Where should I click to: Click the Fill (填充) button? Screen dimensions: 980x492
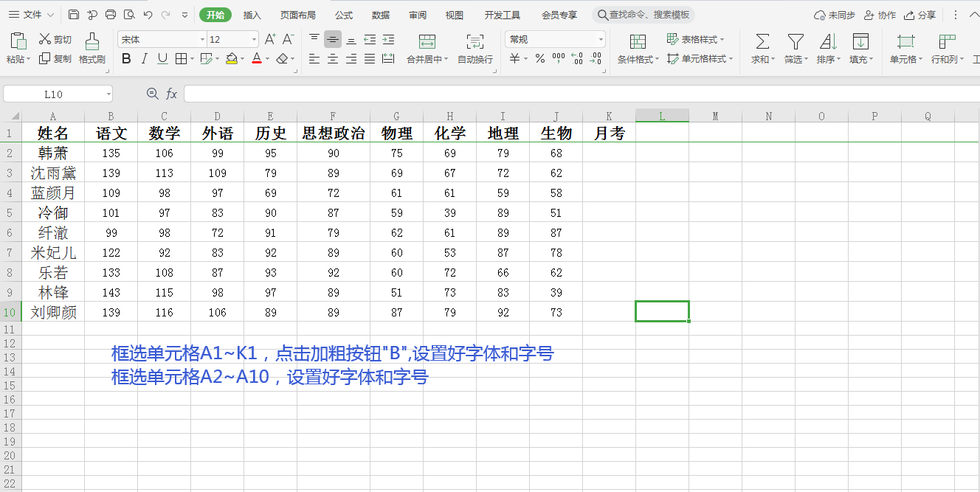click(x=860, y=49)
